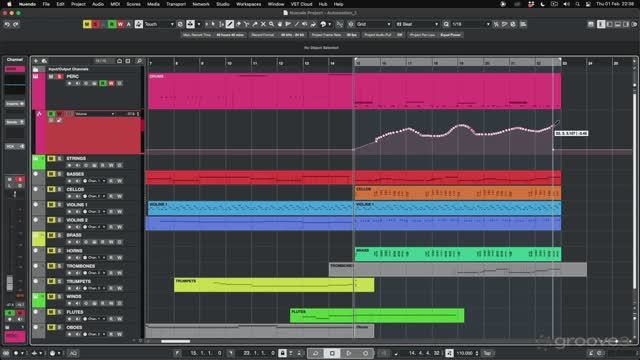The image size is (640, 360).
Task: Select the Range Selection tool
Action: point(222,24)
